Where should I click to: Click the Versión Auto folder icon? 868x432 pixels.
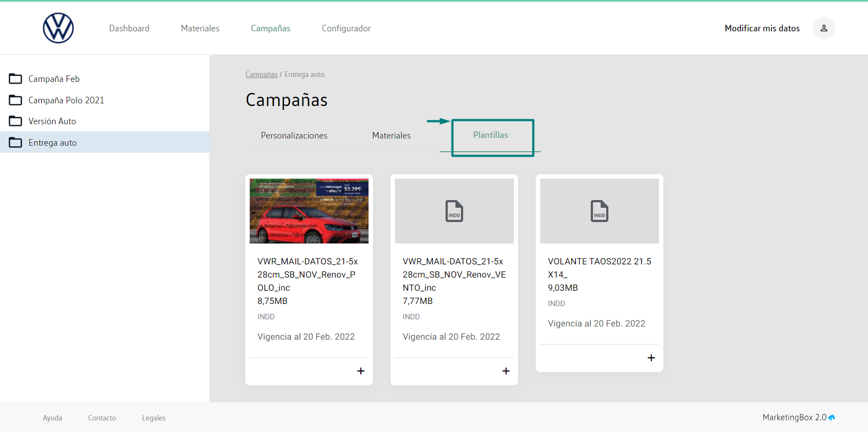tap(15, 121)
